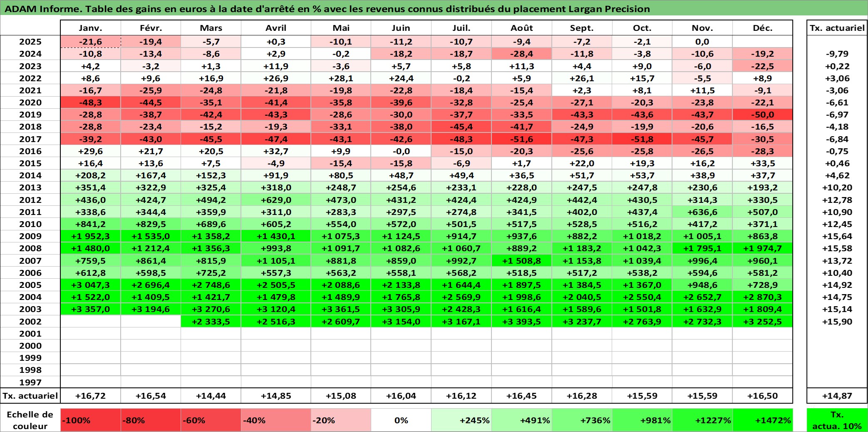The width and height of the screenshot is (868, 432).
Task: Click the +1472% color scale swatch
Action: pyautogui.click(x=762, y=420)
